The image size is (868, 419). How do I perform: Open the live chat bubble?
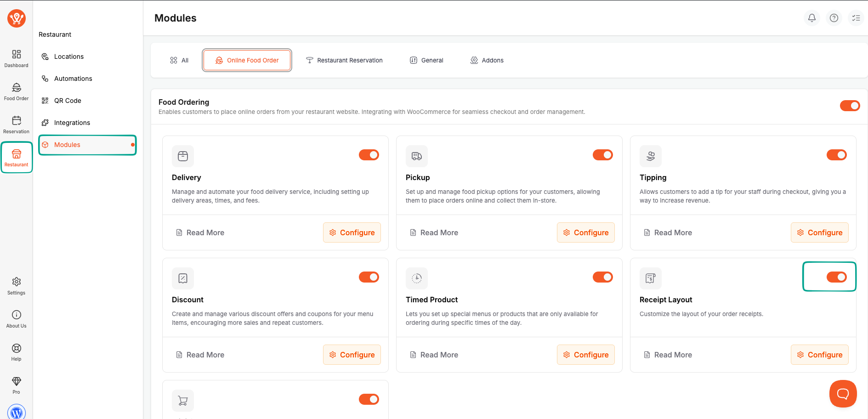point(843,393)
